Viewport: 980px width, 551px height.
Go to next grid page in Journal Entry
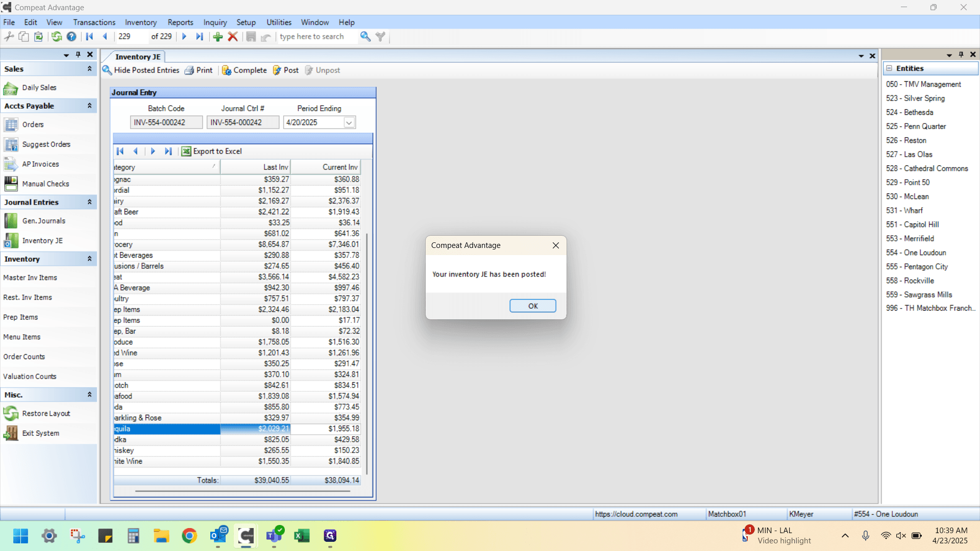tap(153, 151)
